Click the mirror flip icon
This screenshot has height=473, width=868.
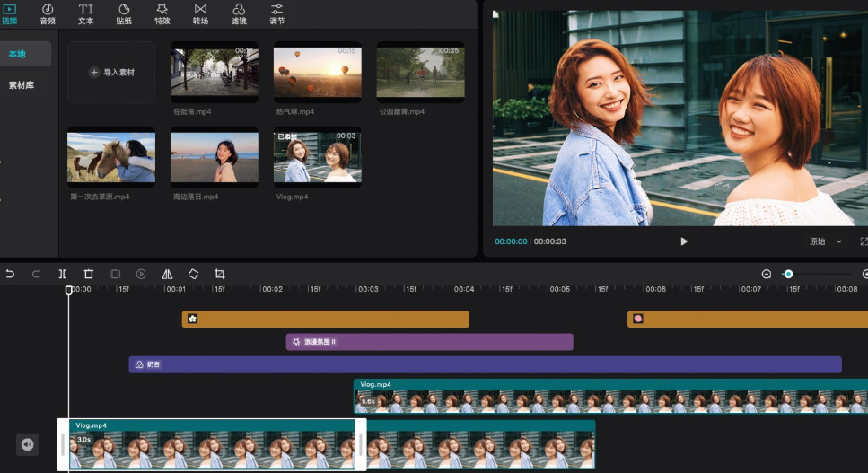coord(167,274)
